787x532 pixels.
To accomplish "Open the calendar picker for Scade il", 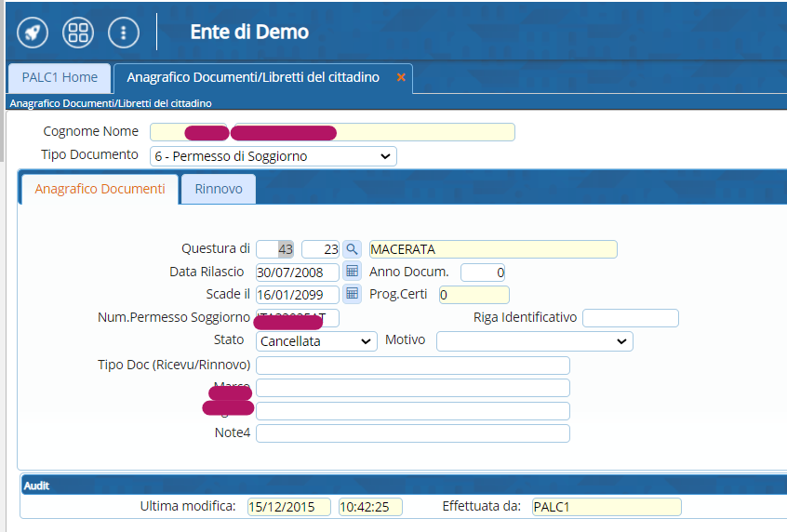I will [x=352, y=294].
